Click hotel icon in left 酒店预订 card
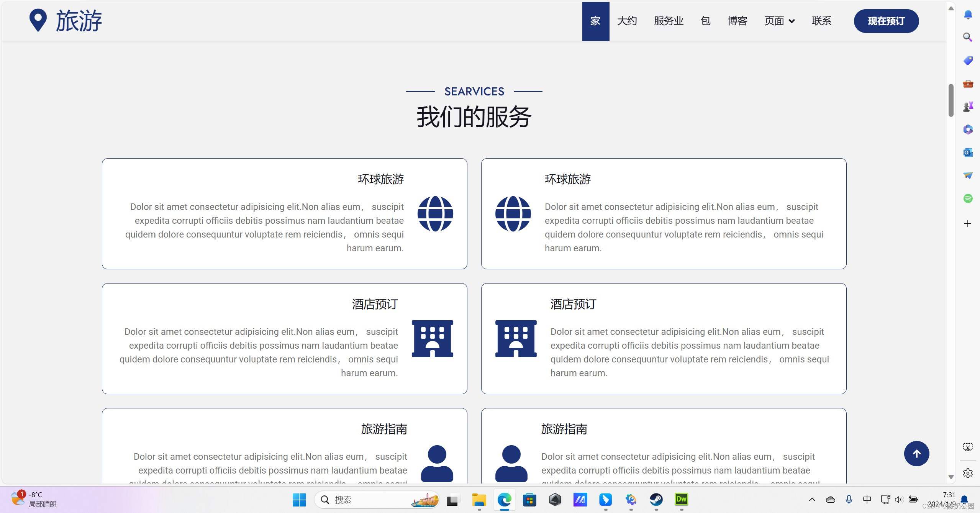 pos(432,339)
